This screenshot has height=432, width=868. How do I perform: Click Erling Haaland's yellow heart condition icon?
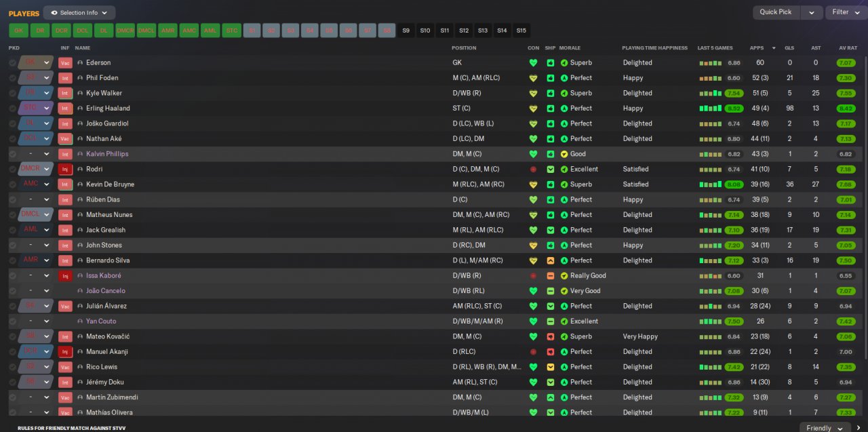click(x=533, y=109)
